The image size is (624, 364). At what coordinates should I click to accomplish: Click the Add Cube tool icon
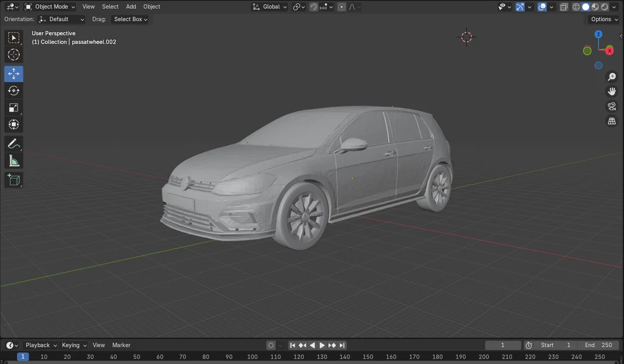tap(13, 180)
